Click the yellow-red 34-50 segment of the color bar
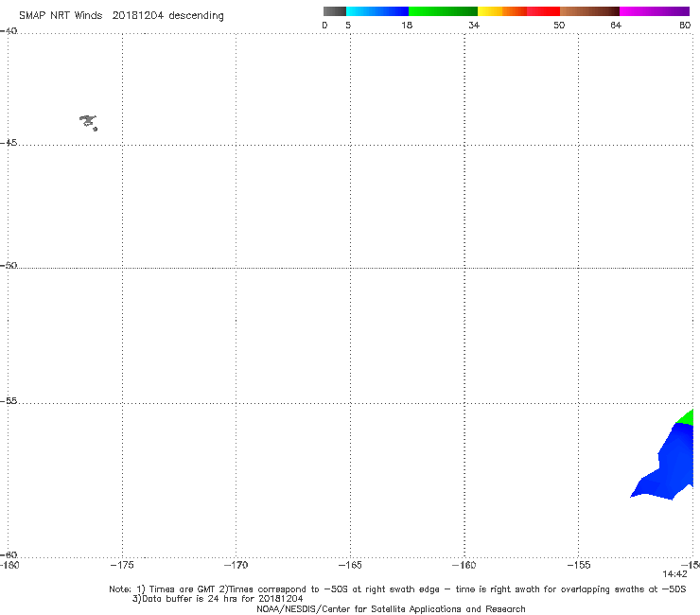 coord(518,11)
